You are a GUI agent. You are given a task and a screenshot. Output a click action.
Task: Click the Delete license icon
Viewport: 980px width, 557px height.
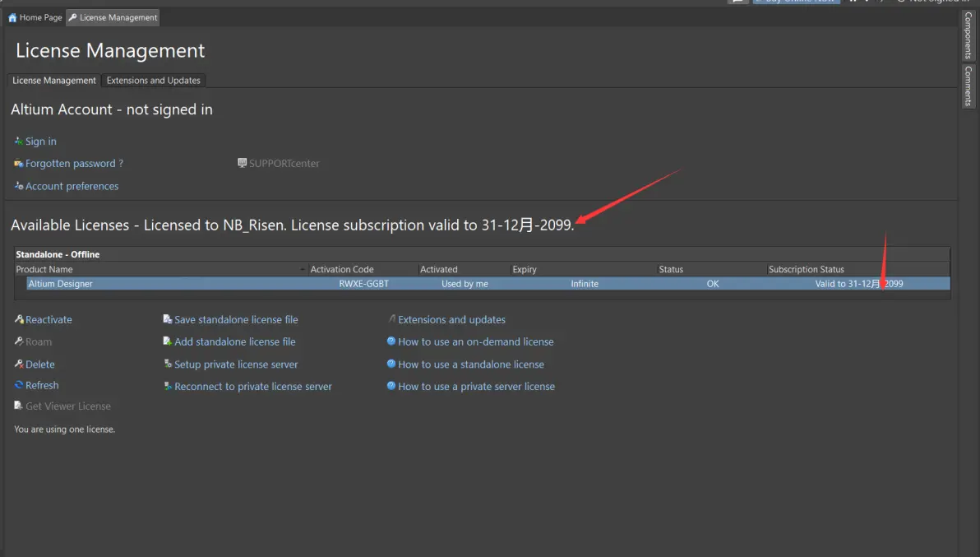[x=19, y=364]
